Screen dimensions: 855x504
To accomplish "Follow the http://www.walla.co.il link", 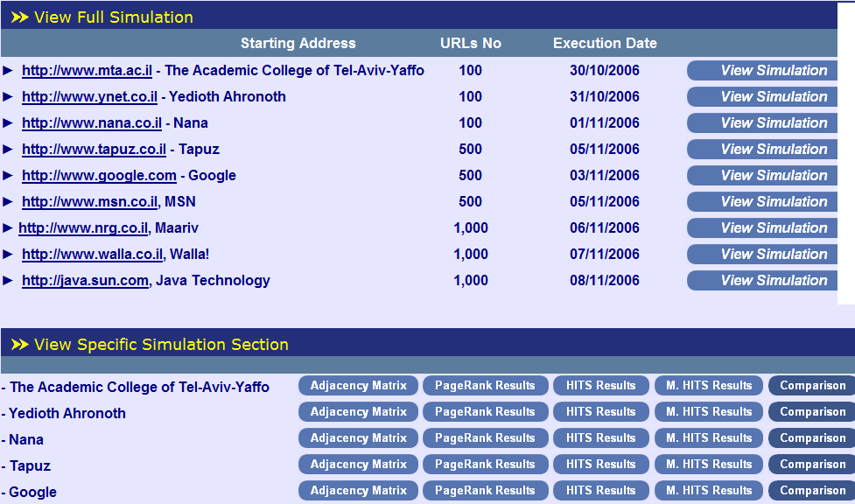I will click(x=93, y=254).
